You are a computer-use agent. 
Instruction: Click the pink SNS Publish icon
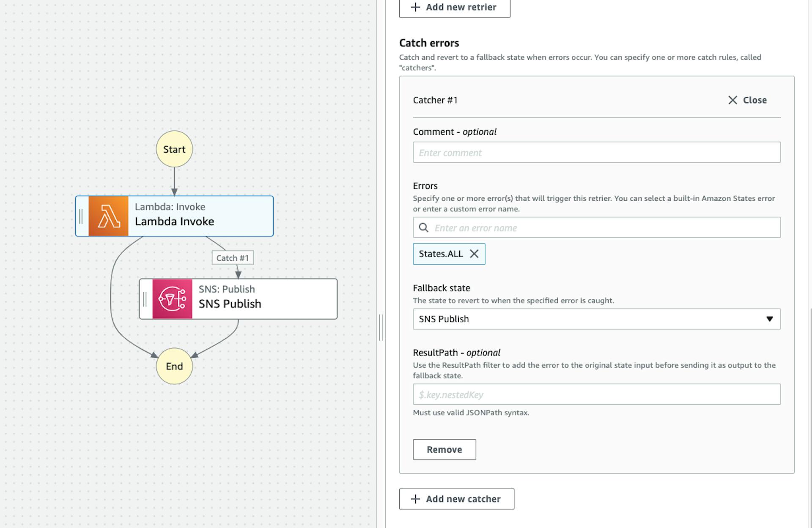[x=172, y=299]
